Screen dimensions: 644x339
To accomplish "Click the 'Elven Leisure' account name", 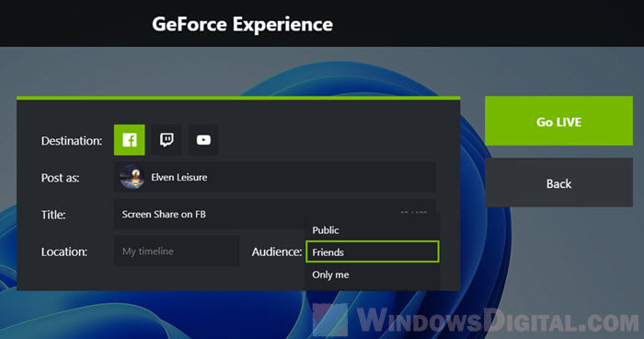I will click(x=179, y=177).
